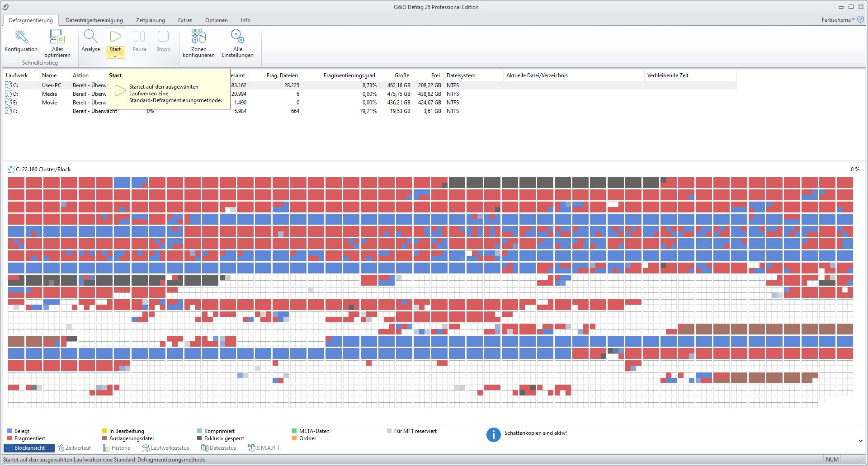
Task: Sort by Fragmentierungsgrad column header
Action: point(349,75)
